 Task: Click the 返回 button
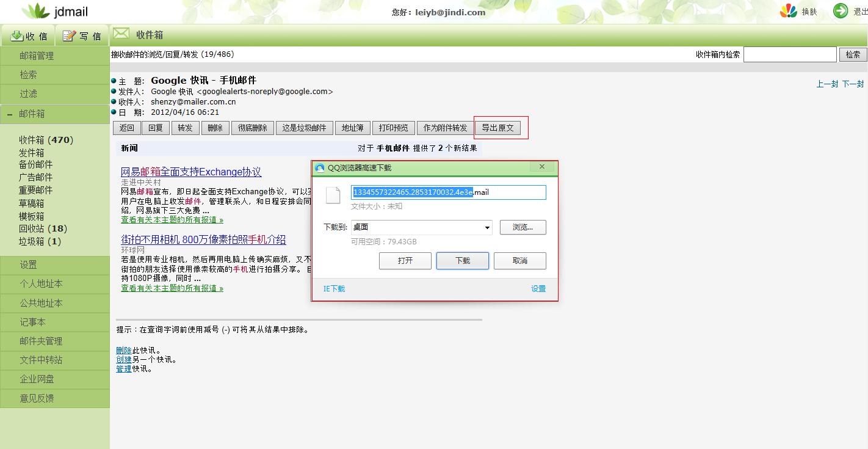[126, 128]
